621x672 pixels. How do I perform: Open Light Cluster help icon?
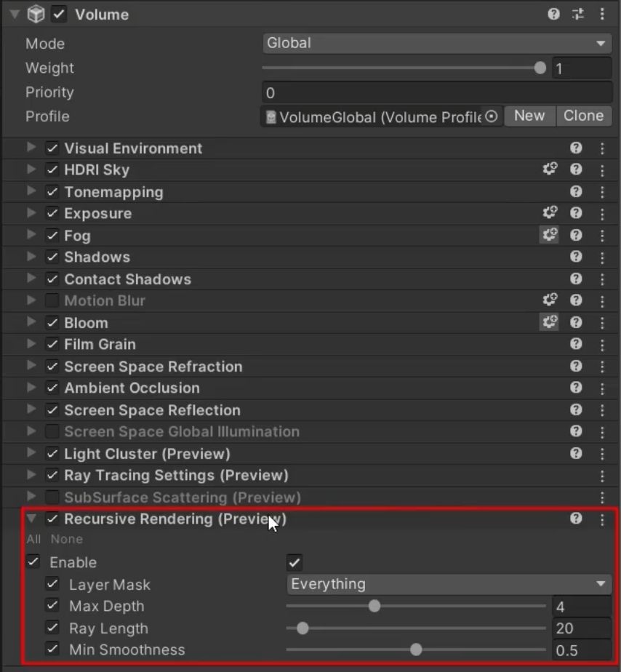576,453
